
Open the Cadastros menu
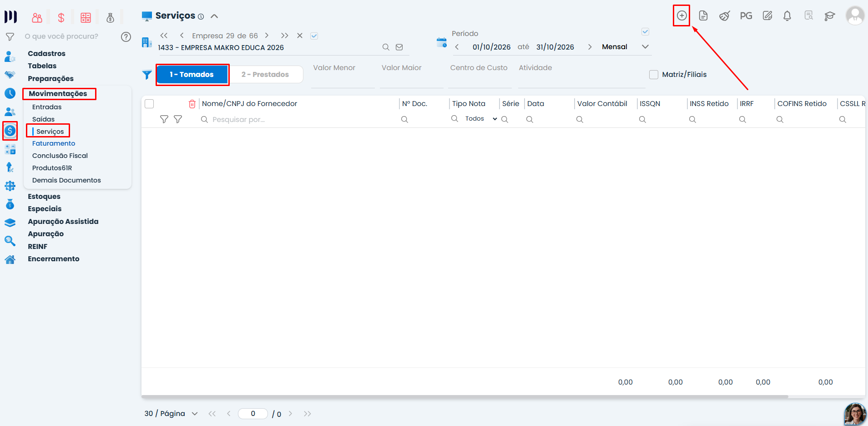coord(46,54)
